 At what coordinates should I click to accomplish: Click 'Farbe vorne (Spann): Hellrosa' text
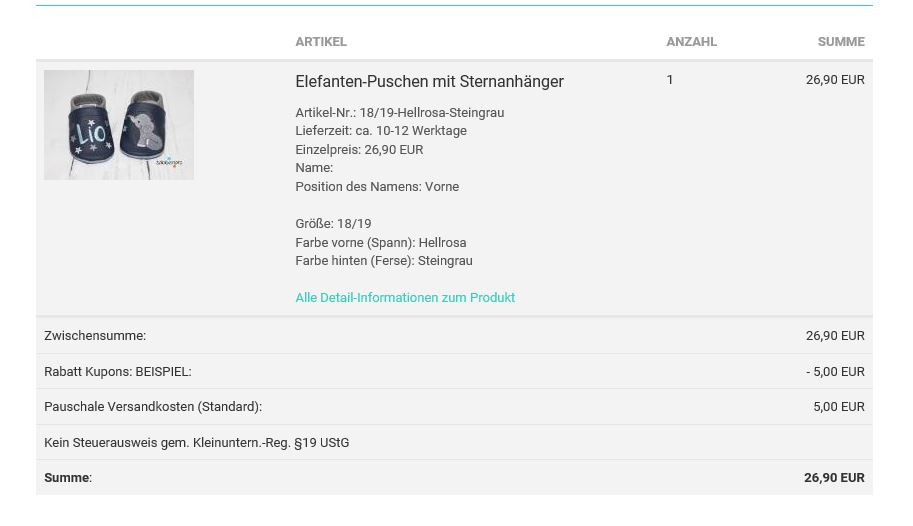(x=380, y=243)
